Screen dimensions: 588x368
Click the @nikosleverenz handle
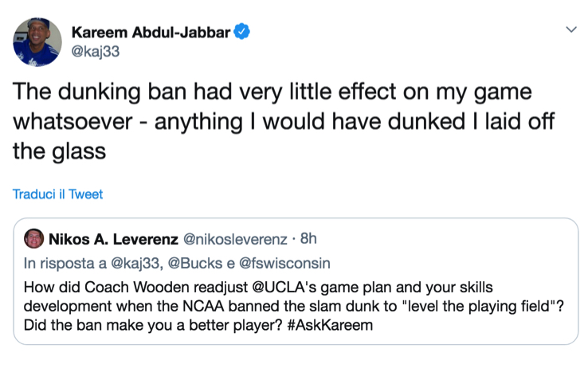point(234,239)
